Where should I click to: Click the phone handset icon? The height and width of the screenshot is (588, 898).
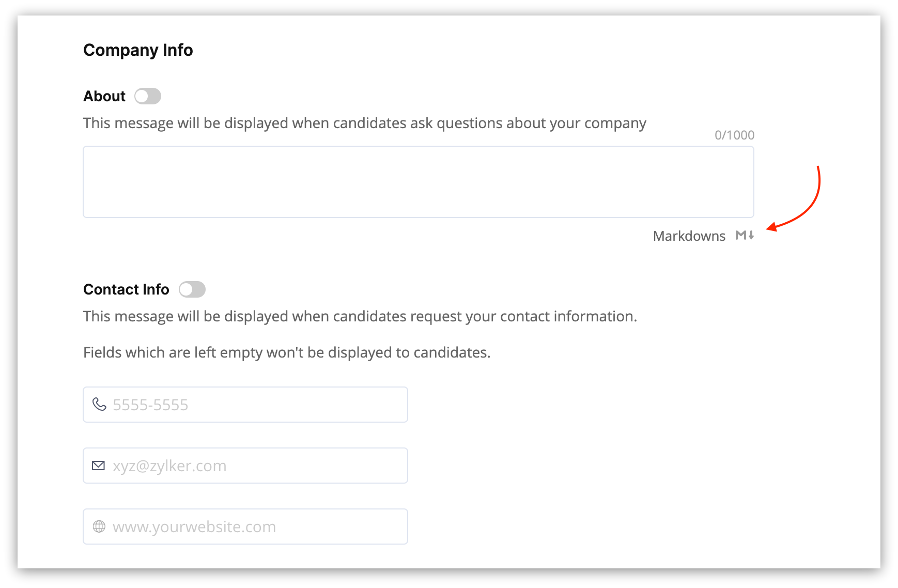tap(99, 404)
